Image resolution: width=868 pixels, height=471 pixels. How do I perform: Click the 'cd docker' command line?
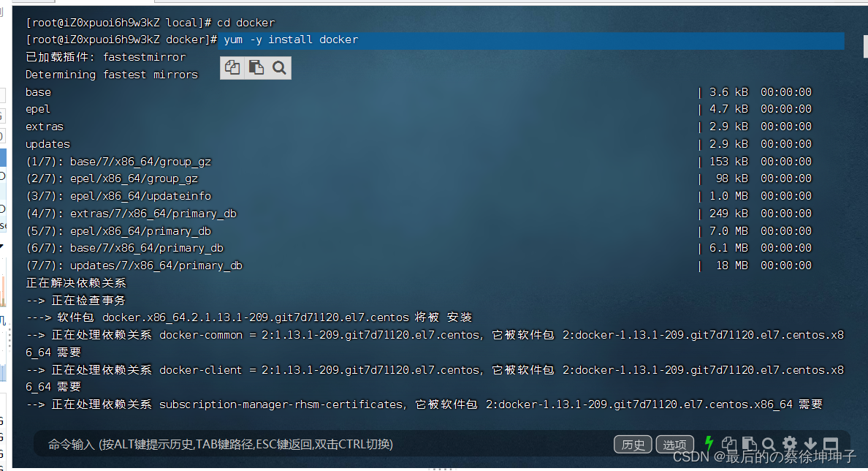click(x=150, y=23)
